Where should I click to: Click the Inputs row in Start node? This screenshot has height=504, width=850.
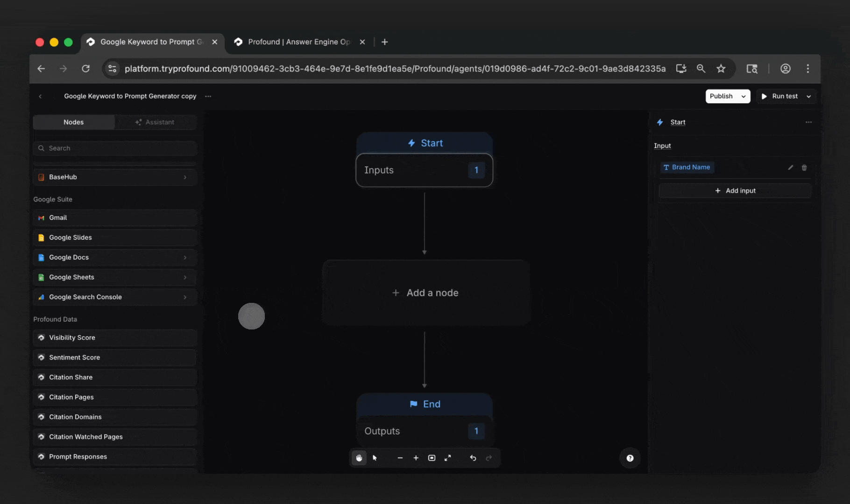pyautogui.click(x=424, y=170)
